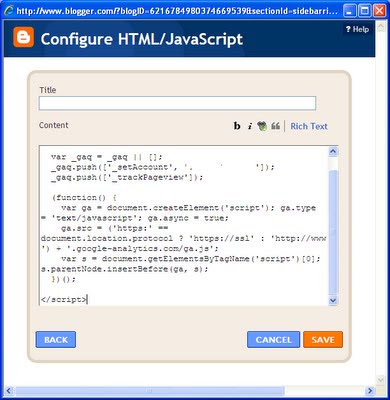
Task: Click the window horizontal scrollbar left arrow
Action: coord(9,390)
